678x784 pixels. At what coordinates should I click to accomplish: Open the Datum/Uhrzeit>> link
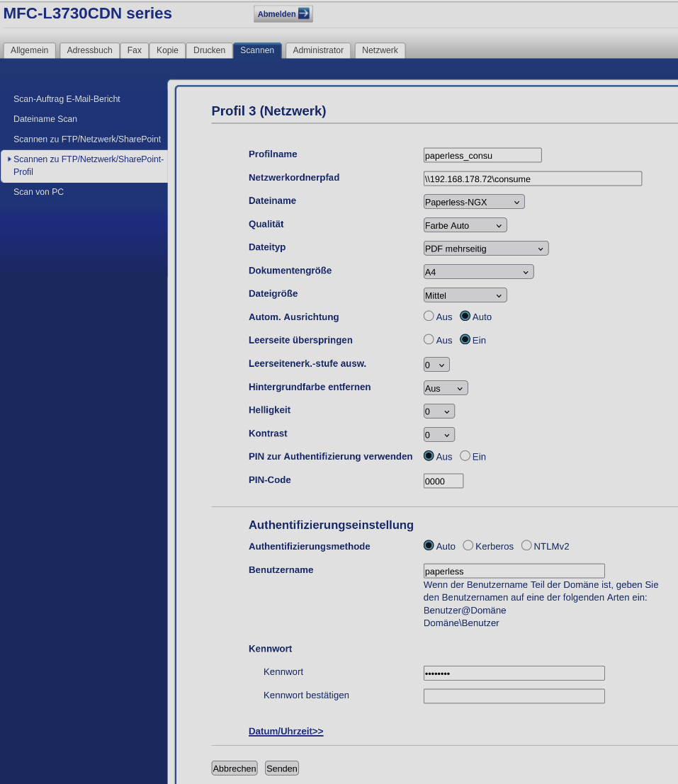point(286,731)
